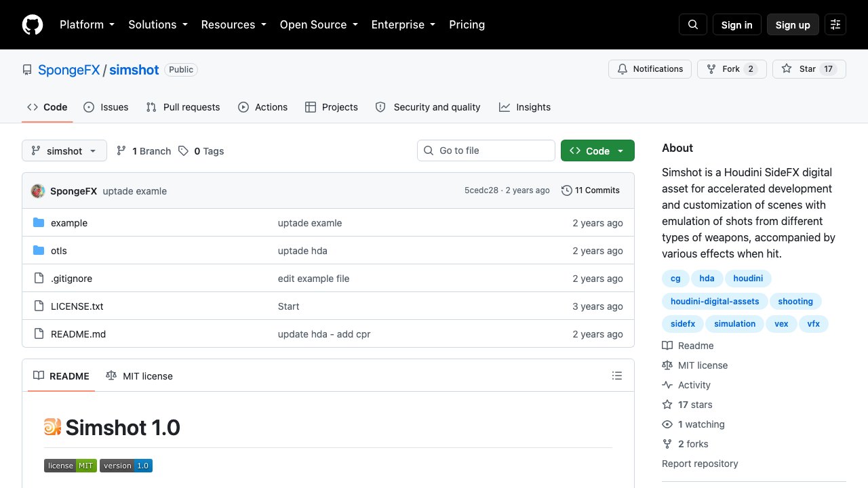This screenshot has height=488, width=868.
Task: Open the houdini topic tag
Action: [748, 279]
